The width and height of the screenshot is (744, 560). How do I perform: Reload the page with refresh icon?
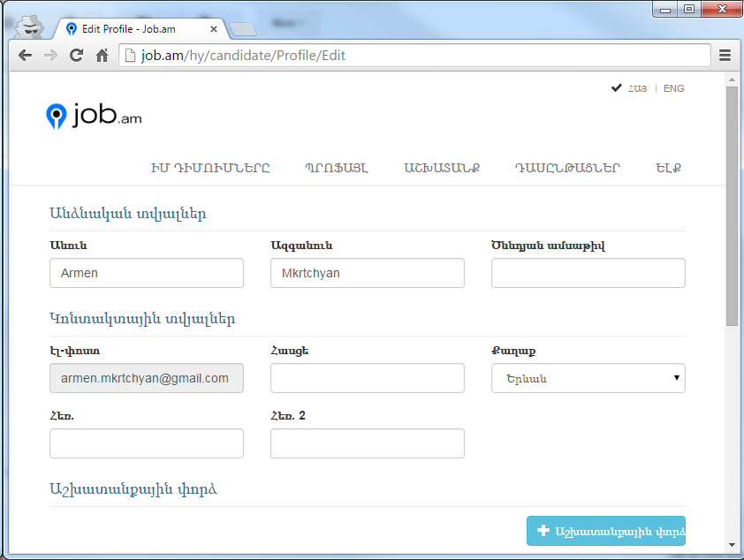76,56
